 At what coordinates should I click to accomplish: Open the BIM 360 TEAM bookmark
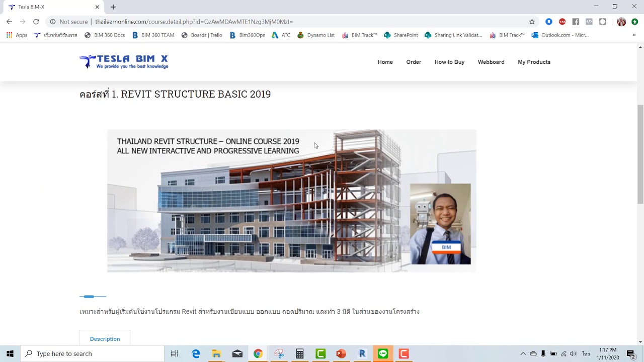click(x=153, y=35)
